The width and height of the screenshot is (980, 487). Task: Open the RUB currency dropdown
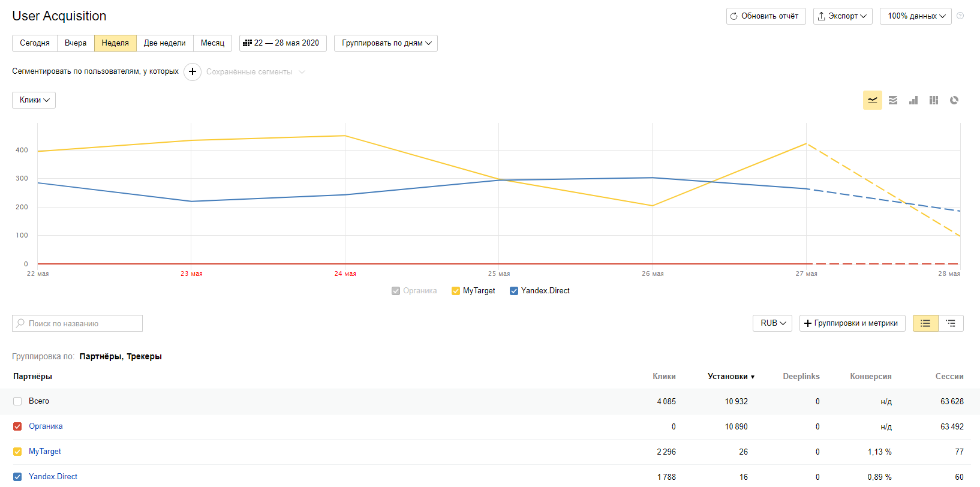772,323
